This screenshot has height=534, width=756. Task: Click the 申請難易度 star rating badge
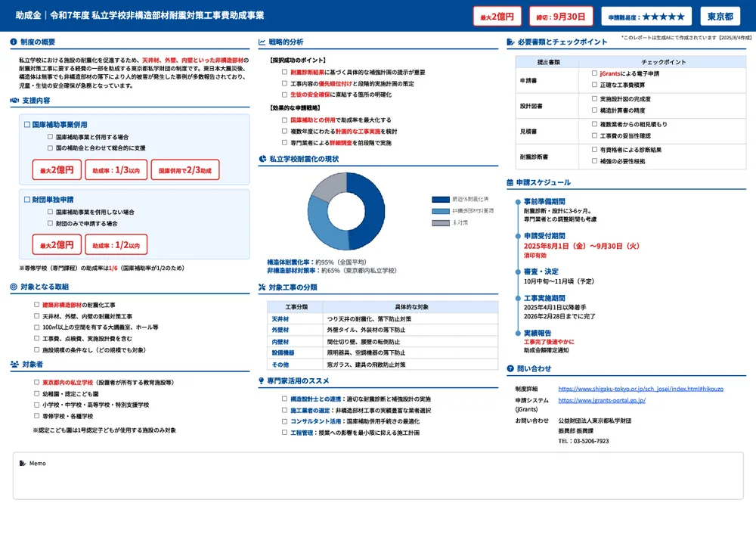[646, 17]
